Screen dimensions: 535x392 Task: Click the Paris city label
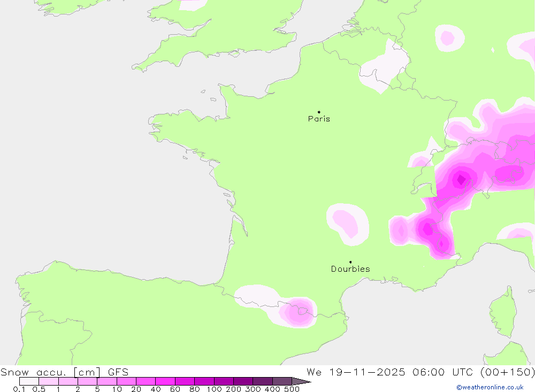click(319, 119)
